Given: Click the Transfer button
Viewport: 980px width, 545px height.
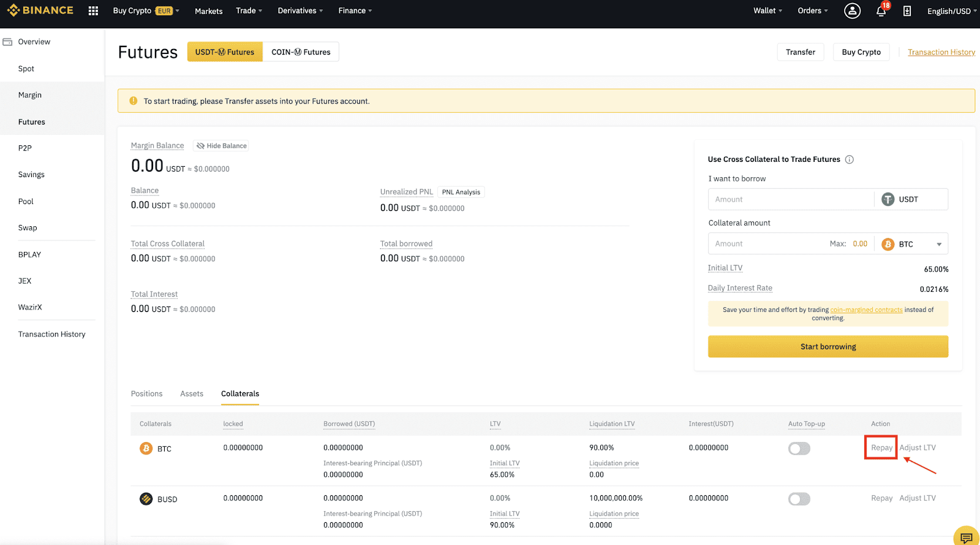Looking at the screenshot, I should point(801,52).
